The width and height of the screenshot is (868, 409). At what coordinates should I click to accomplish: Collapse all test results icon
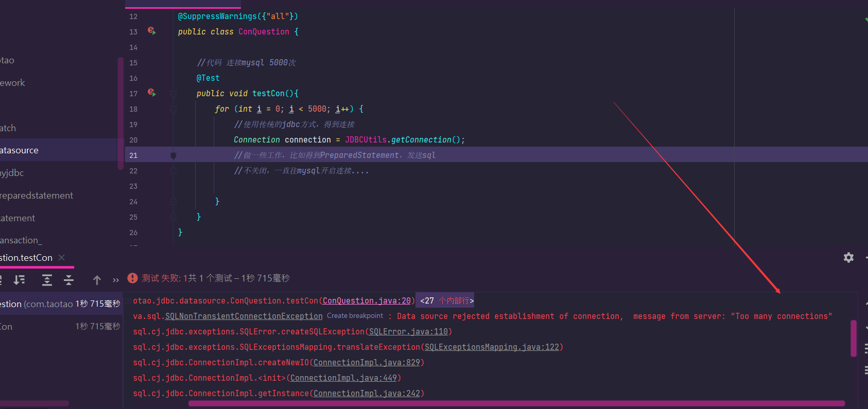pos(68,280)
